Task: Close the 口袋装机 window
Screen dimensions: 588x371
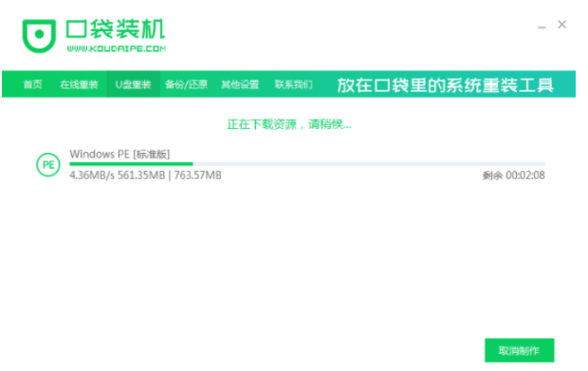Action: tap(561, 25)
